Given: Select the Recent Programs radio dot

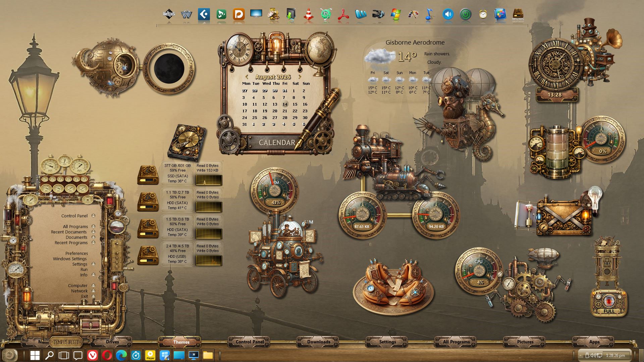Looking at the screenshot, I should pos(93,243).
